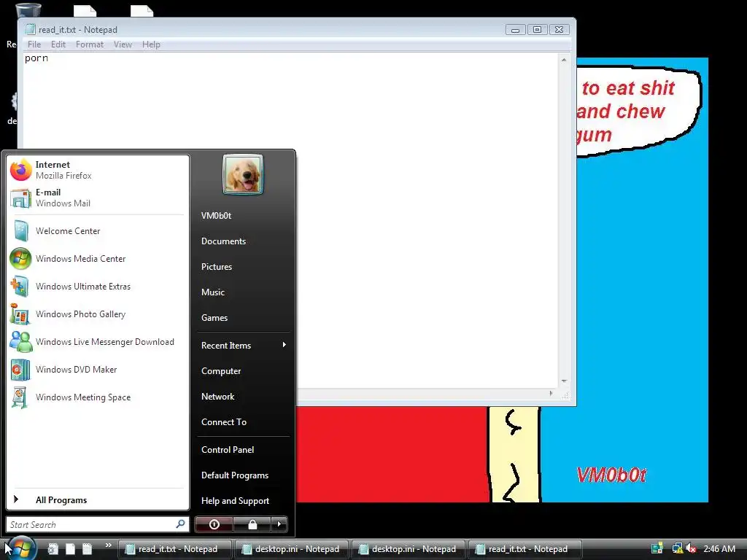Open the shutdown options arrow menu
Image resolution: width=747 pixels, height=560 pixels.
(279, 524)
